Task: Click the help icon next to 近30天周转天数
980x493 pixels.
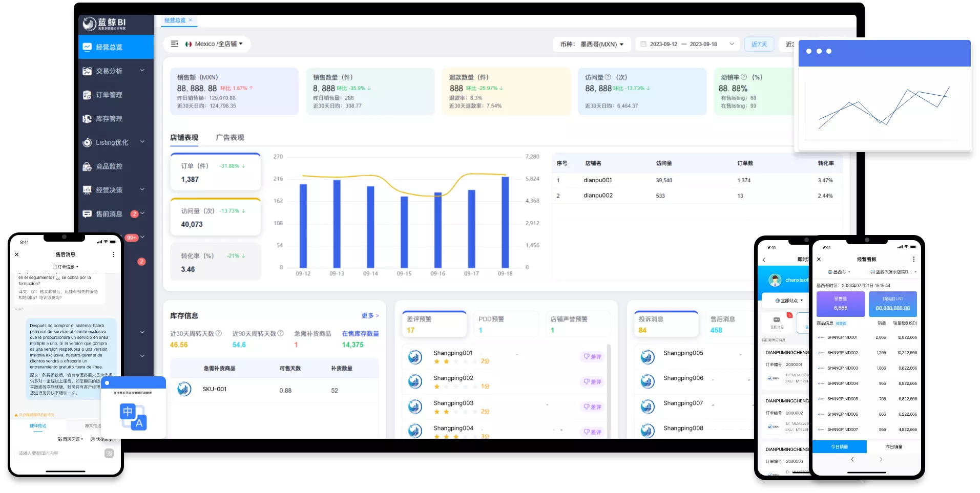Action: tap(219, 333)
